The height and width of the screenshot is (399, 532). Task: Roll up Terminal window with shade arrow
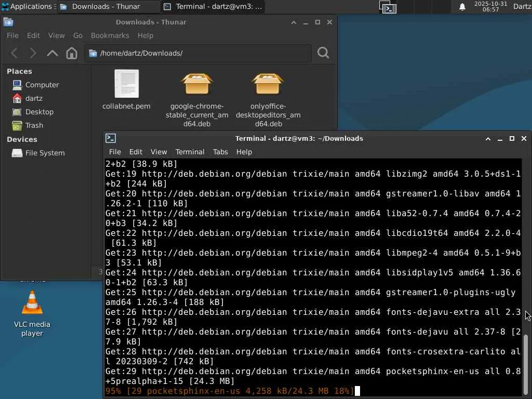click(488, 139)
